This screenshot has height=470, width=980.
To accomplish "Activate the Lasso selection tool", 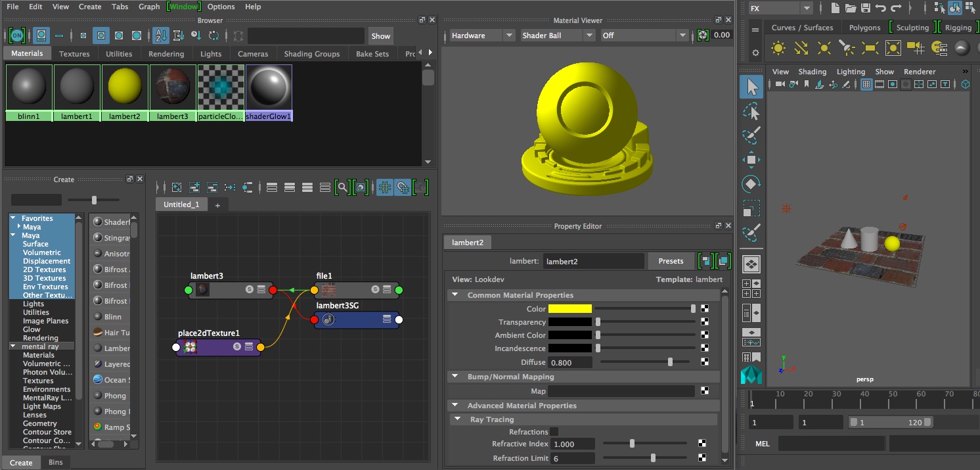I will tap(751, 111).
